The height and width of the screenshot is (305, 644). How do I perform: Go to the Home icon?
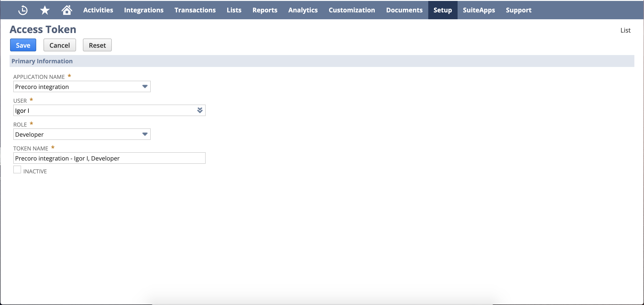[x=67, y=10]
